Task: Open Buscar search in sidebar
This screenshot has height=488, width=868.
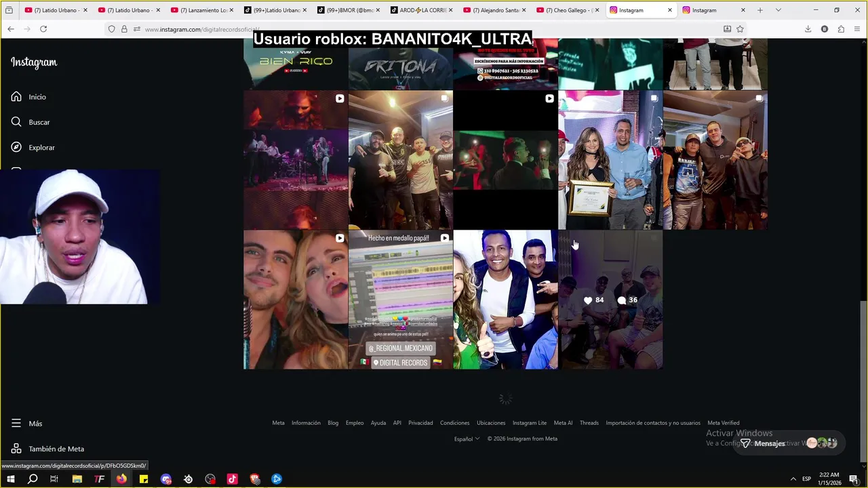Action: 31,122
